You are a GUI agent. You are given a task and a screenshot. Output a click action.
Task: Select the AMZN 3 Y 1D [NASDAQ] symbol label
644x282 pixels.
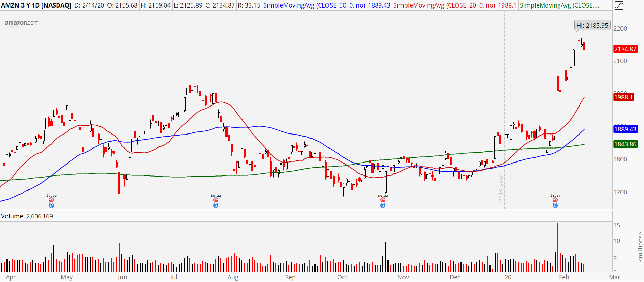[36, 5]
